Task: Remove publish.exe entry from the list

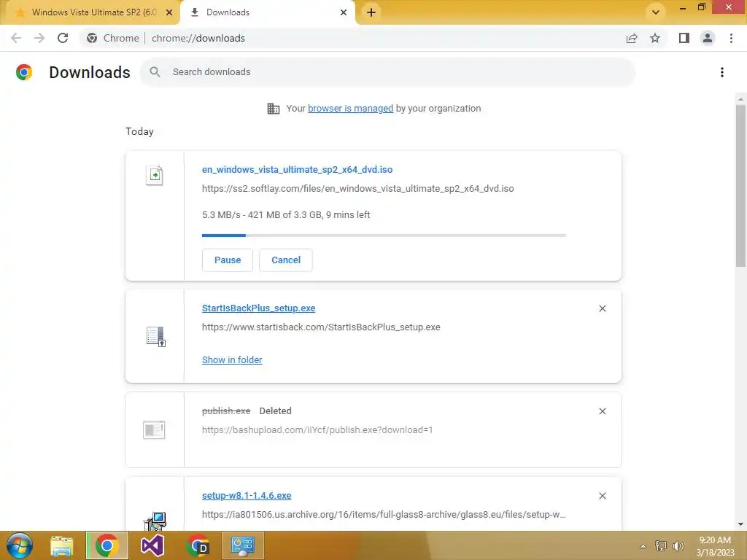Action: click(x=602, y=411)
